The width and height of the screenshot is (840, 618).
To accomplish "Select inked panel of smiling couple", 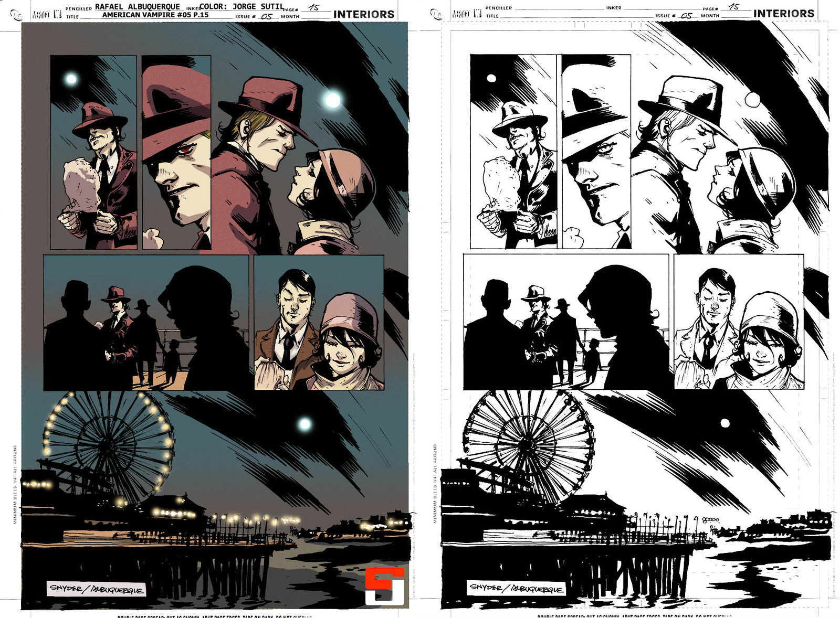I will click(x=739, y=322).
